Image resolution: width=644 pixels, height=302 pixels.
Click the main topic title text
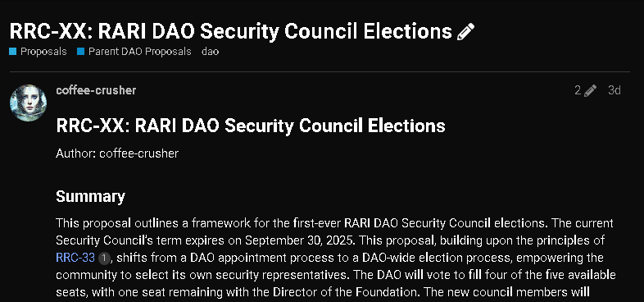point(230,31)
